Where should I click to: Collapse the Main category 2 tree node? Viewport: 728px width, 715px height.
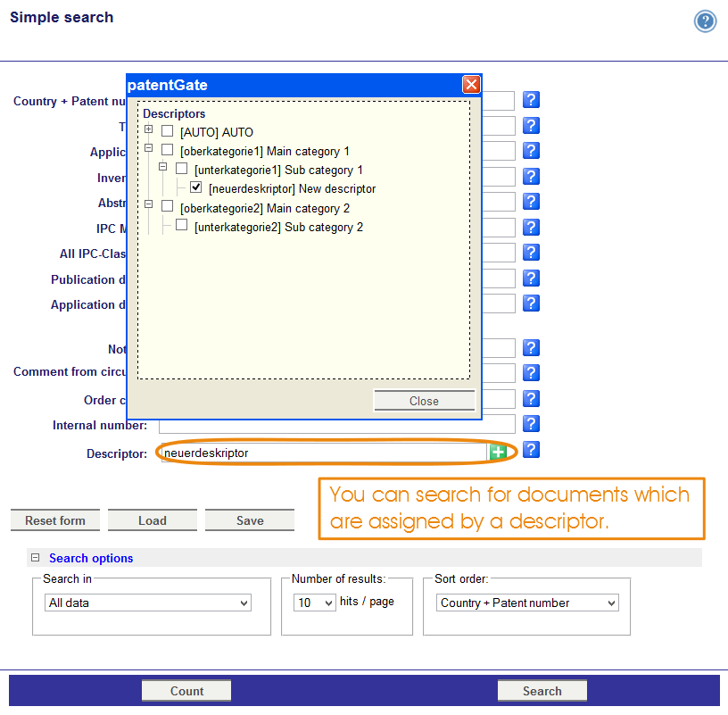tap(149, 206)
